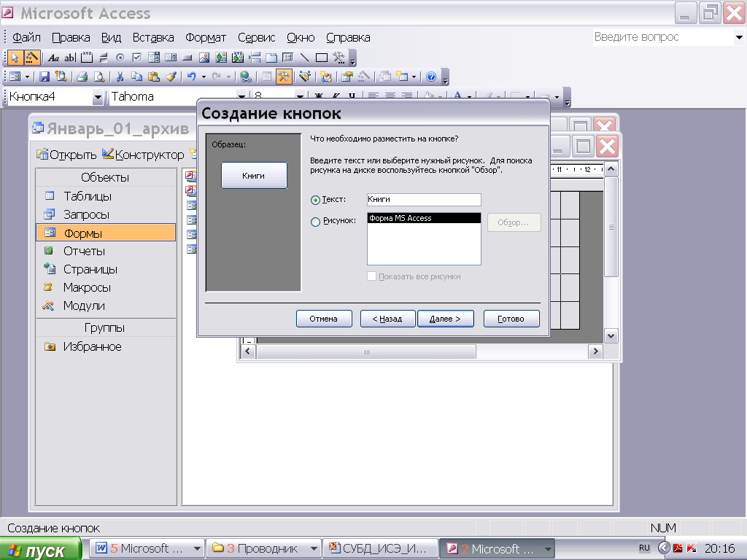Choose the Bound Object Frame tool

[238, 58]
